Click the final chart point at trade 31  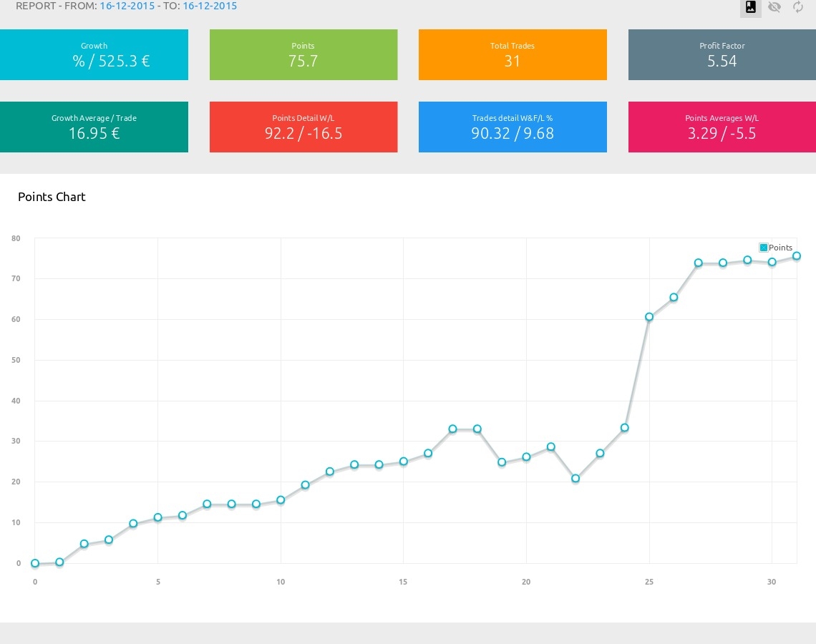tap(796, 256)
